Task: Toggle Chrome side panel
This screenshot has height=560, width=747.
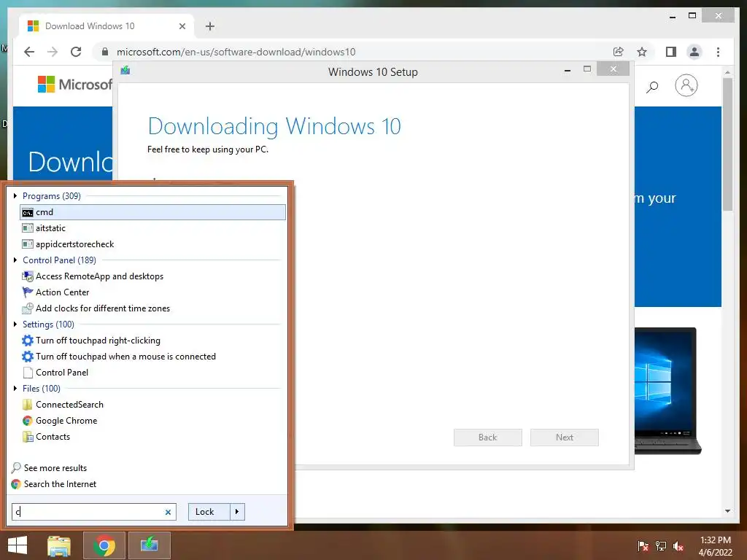Action: [x=671, y=52]
